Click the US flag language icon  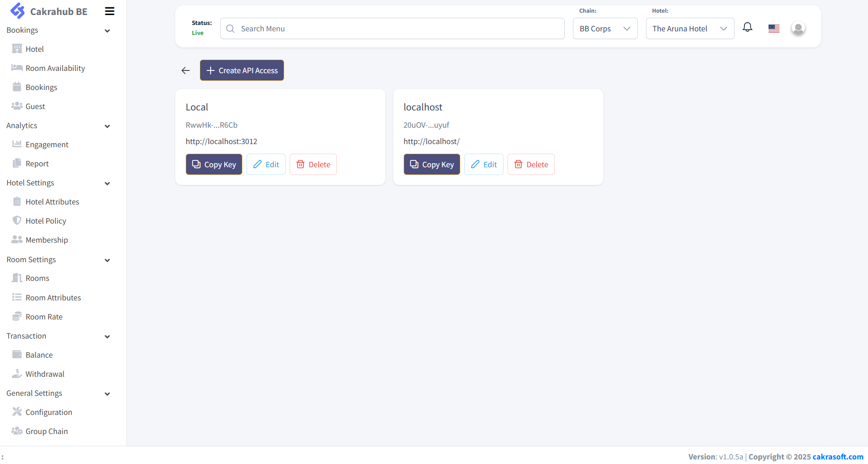coord(773,28)
